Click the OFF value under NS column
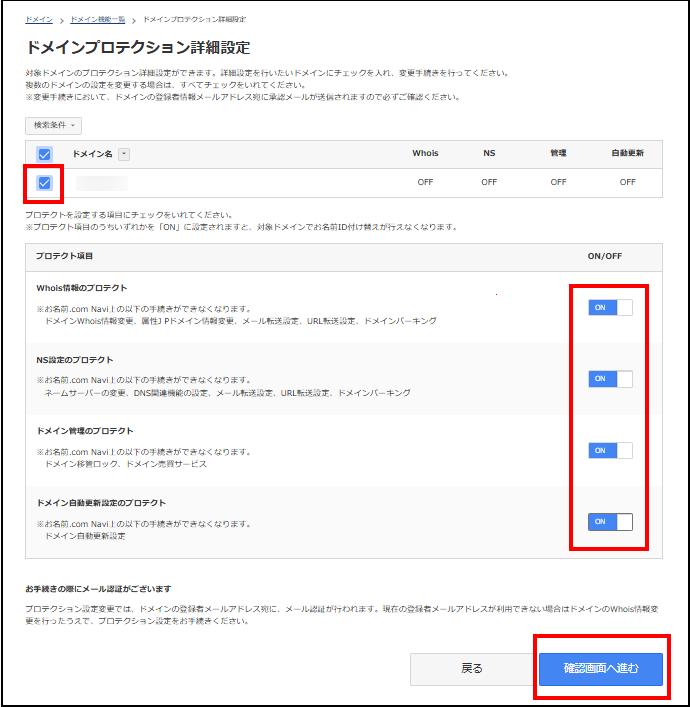This screenshot has width=691, height=707. [489, 182]
